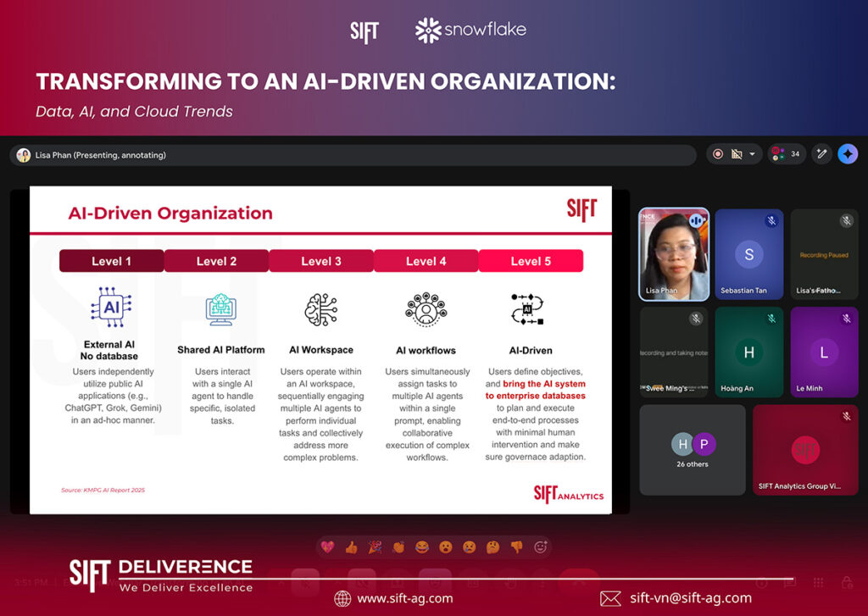Click the sift-vn@sift-ag.com email address
This screenshot has width=868, height=616.
tap(691, 598)
